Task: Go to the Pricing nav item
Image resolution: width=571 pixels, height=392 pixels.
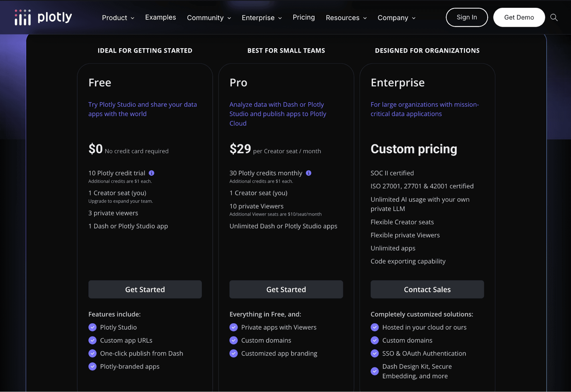Action: pos(304,17)
